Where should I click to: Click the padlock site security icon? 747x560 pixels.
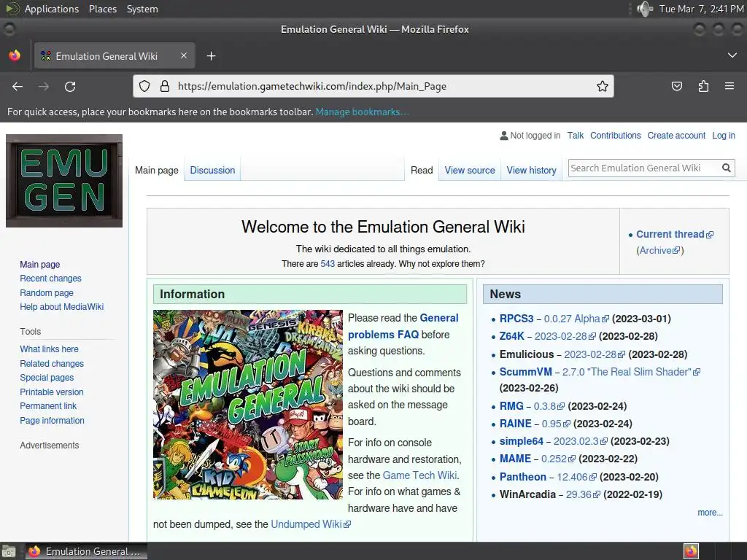click(x=165, y=86)
